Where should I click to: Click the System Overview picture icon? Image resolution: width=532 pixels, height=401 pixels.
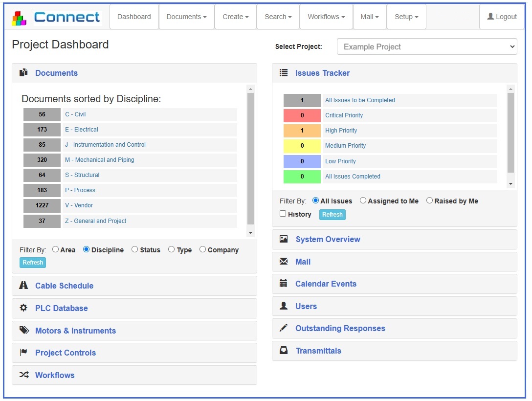coord(284,239)
